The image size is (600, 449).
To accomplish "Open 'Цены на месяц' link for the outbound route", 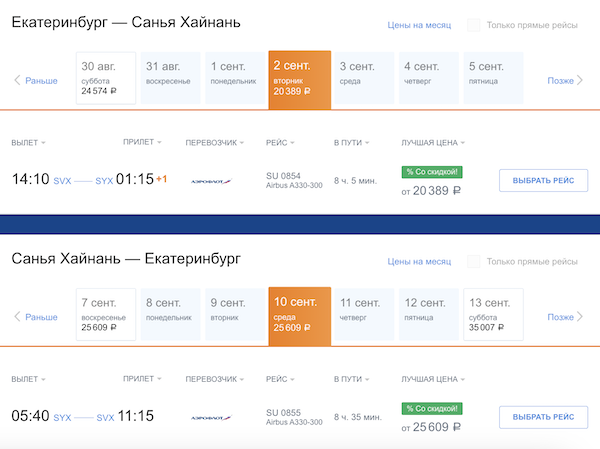I will tap(419, 25).
